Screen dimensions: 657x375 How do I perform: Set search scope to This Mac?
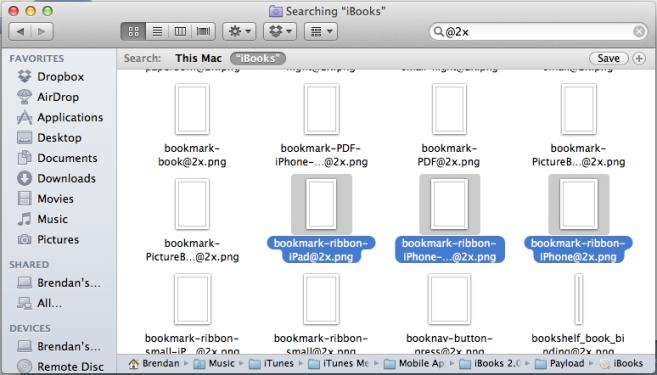(198, 58)
